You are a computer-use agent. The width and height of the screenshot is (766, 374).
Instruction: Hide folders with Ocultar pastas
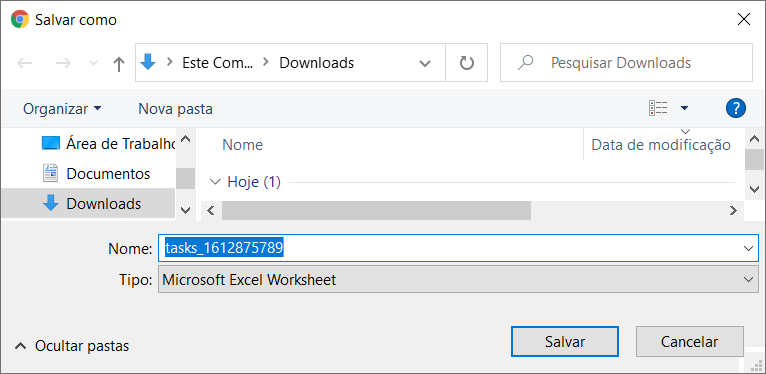click(72, 346)
